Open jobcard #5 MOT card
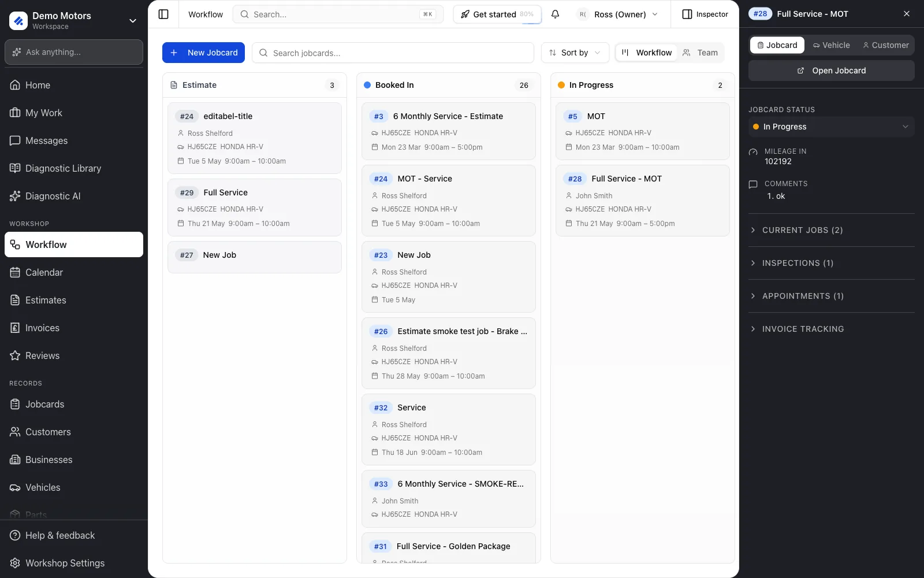This screenshot has width=924, height=578. pyautogui.click(x=642, y=131)
